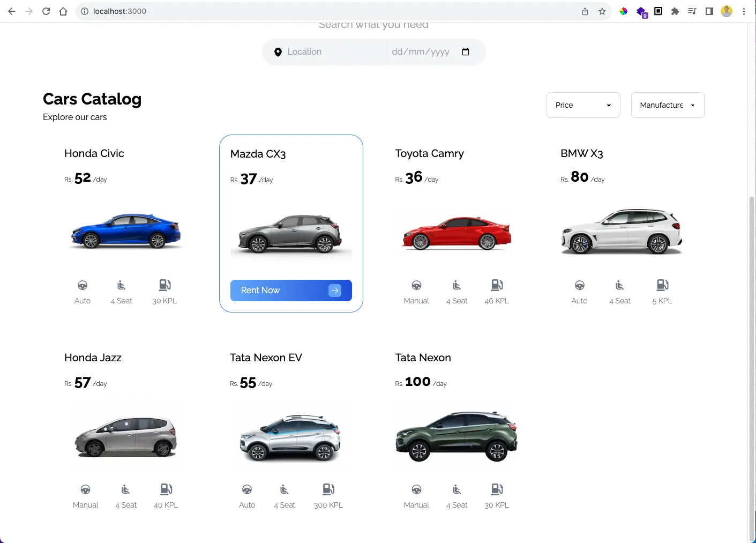
Task: Click the Tata Nexon EV image
Action: (x=290, y=437)
